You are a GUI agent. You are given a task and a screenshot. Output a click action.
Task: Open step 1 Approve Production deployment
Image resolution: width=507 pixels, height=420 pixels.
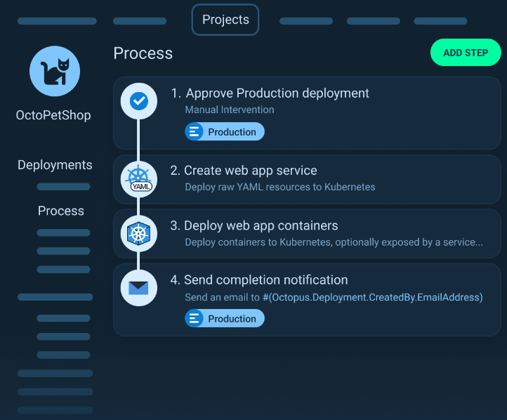[307, 113]
